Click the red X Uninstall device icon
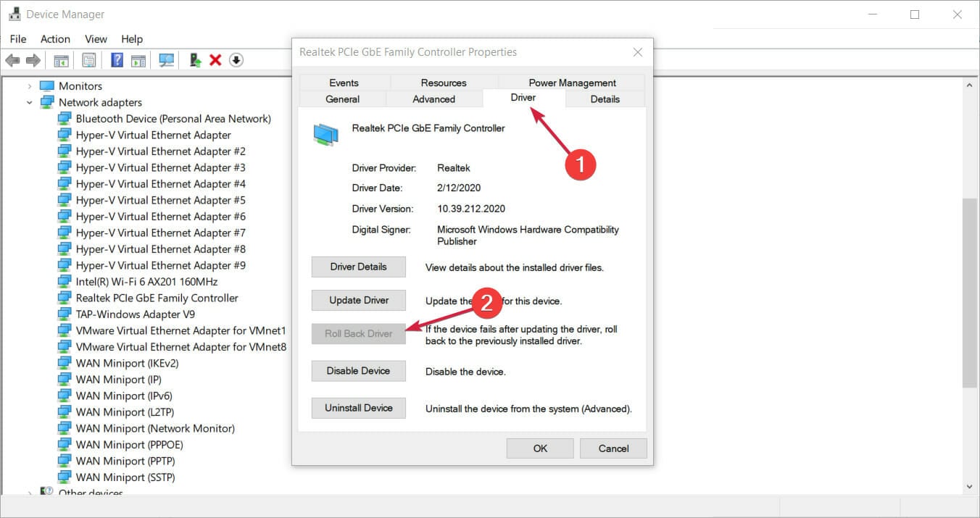This screenshot has height=518, width=980. (x=215, y=60)
